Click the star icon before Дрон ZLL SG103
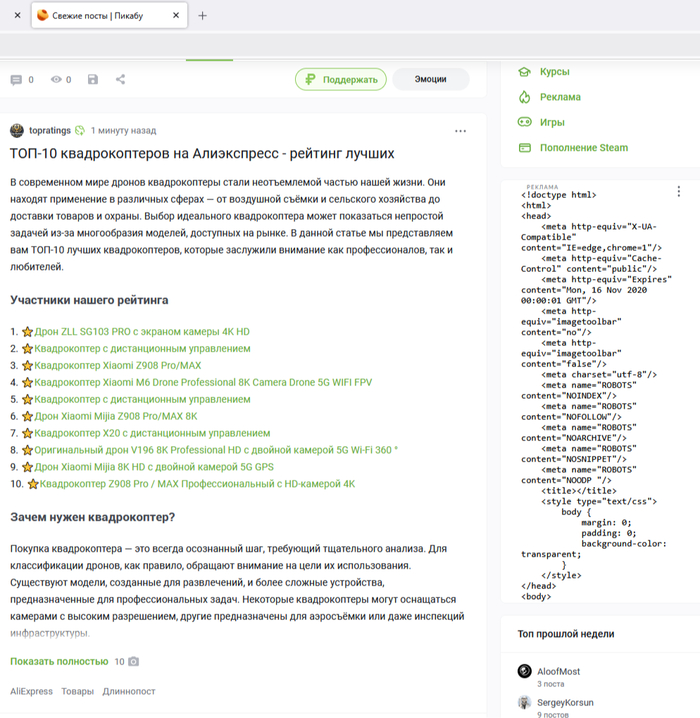This screenshot has width=700, height=718. coord(27,332)
